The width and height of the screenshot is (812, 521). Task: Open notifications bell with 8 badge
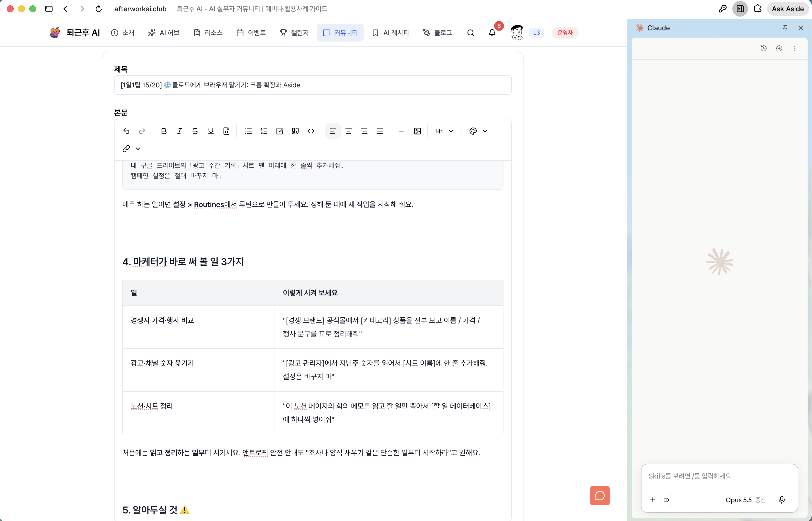[x=492, y=33]
